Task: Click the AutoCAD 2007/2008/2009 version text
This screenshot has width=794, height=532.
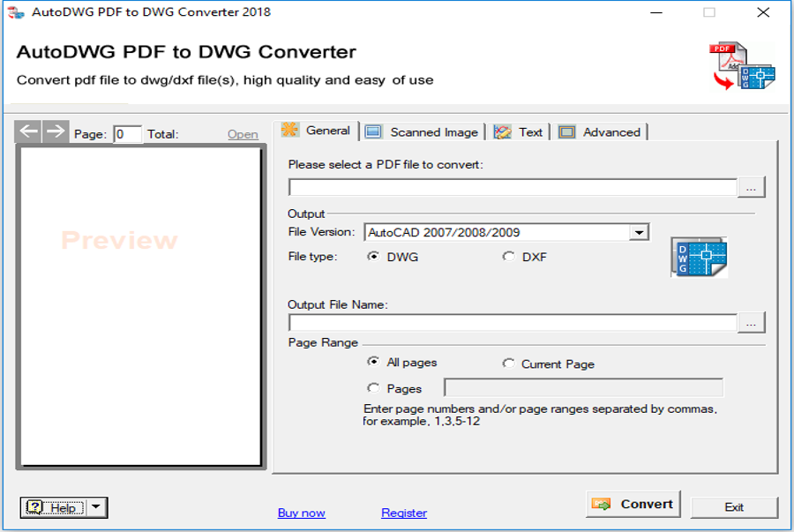Action: (444, 232)
